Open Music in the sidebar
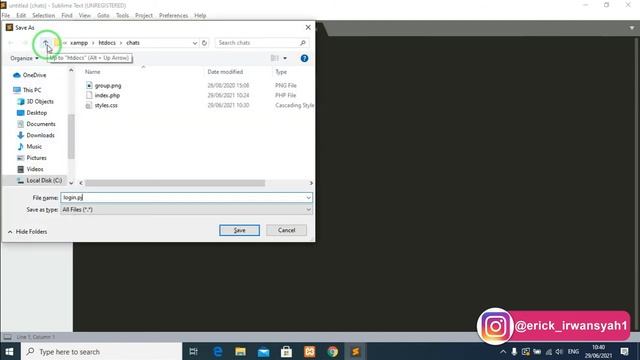The width and height of the screenshot is (640, 360). (x=29, y=147)
